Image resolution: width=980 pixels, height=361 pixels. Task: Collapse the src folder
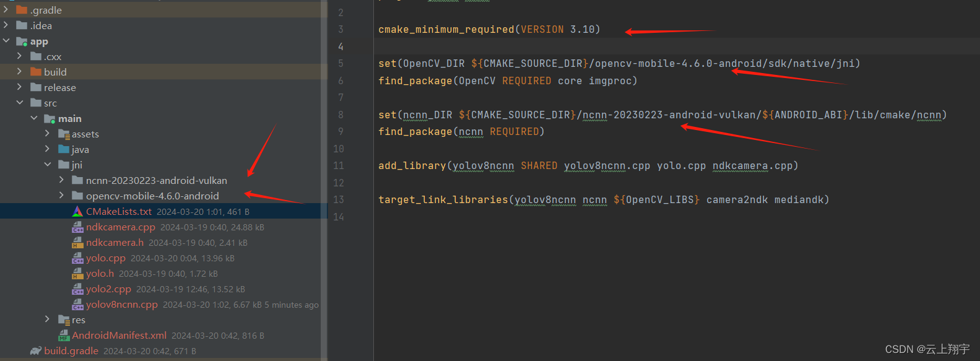[x=20, y=103]
